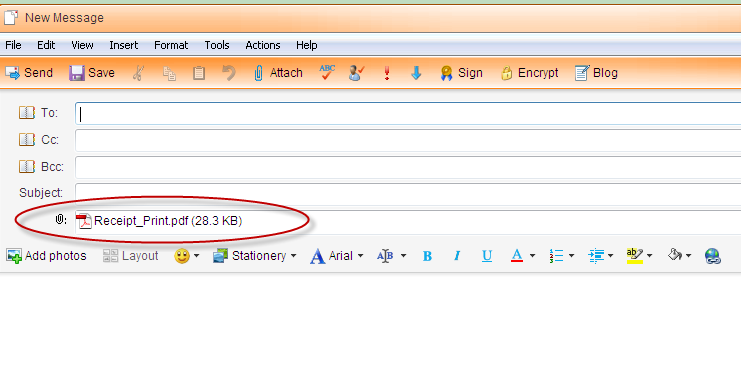Viewport: 741px width, 392px height.
Task: Click the paperclip attachment label icon
Action: pyautogui.click(x=60, y=219)
